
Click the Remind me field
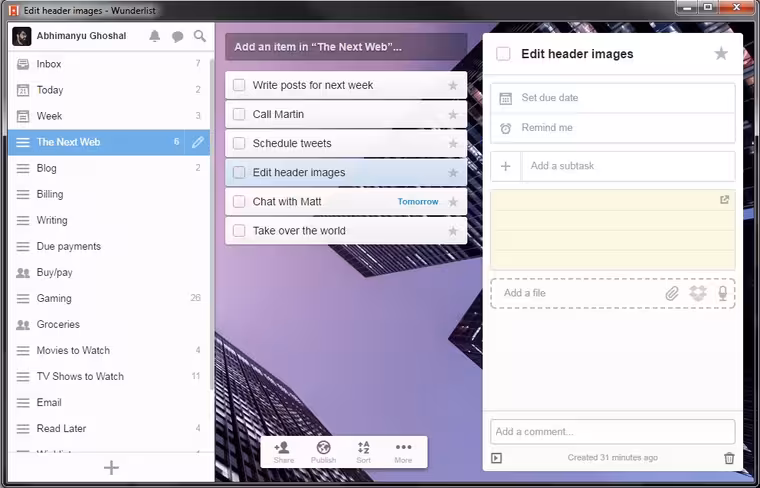coord(613,128)
